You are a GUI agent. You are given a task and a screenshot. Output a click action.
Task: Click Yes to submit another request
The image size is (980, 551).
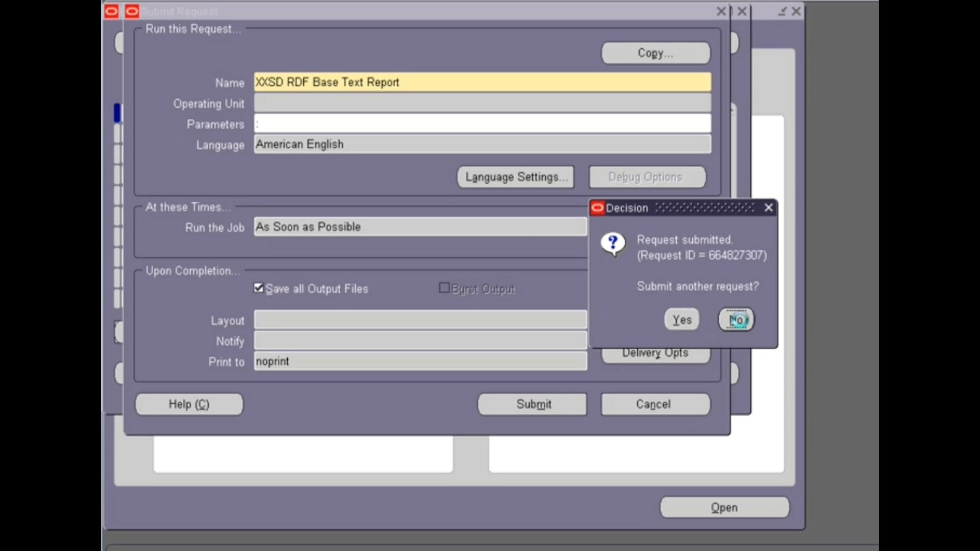[681, 319]
